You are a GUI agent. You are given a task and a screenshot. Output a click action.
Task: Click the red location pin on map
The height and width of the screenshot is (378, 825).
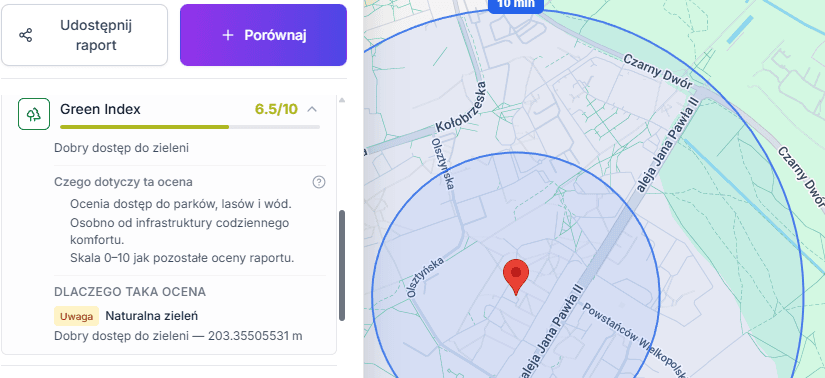tap(516, 277)
